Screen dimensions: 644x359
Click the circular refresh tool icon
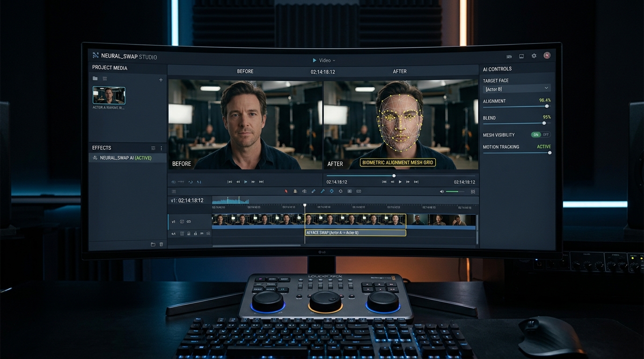[341, 191]
